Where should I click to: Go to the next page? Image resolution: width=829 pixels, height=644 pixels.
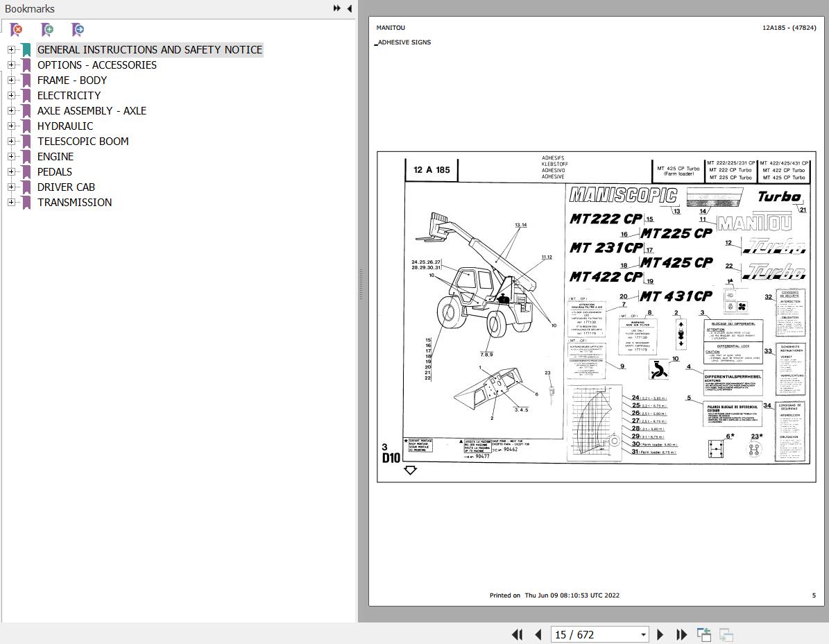(660, 634)
